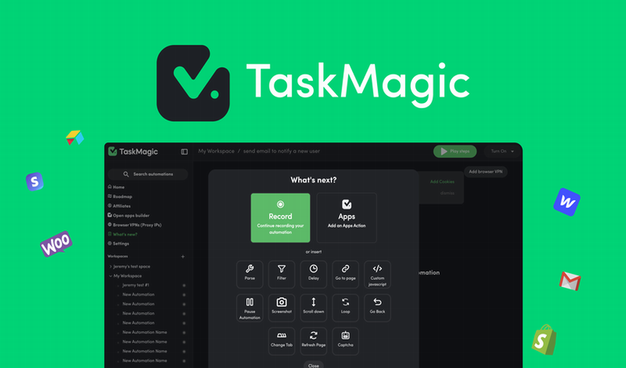Run the automation with Play steps

tap(455, 151)
